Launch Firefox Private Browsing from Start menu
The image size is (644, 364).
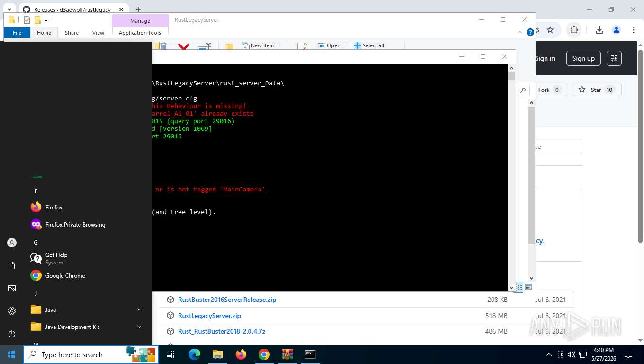76,224
